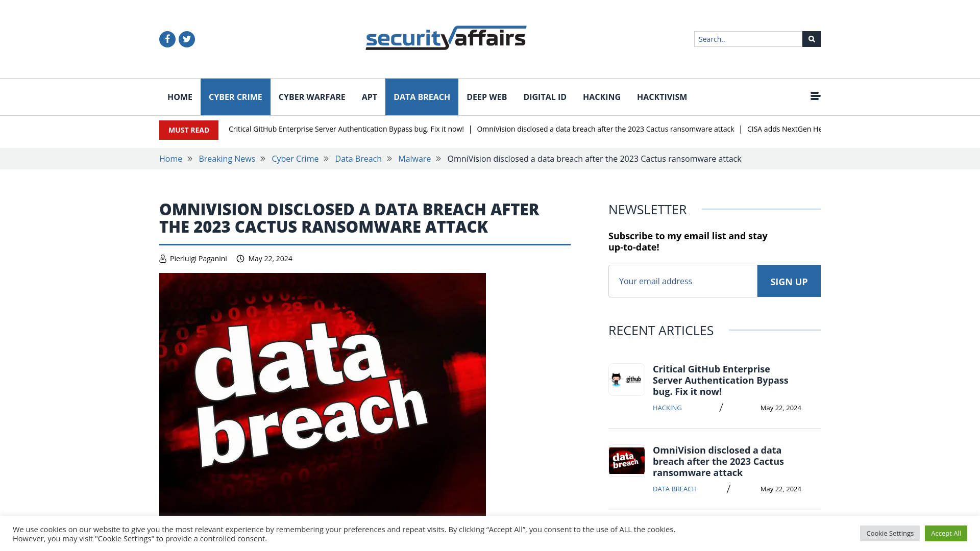
Task: Open the CYBER CRIME navigation menu
Action: click(x=235, y=96)
